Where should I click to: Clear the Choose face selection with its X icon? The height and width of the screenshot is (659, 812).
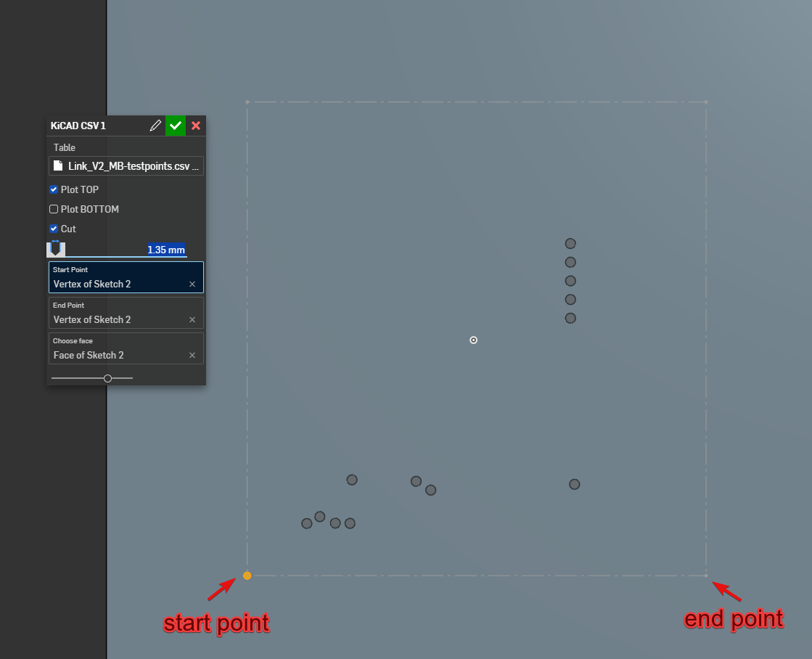pyautogui.click(x=192, y=355)
